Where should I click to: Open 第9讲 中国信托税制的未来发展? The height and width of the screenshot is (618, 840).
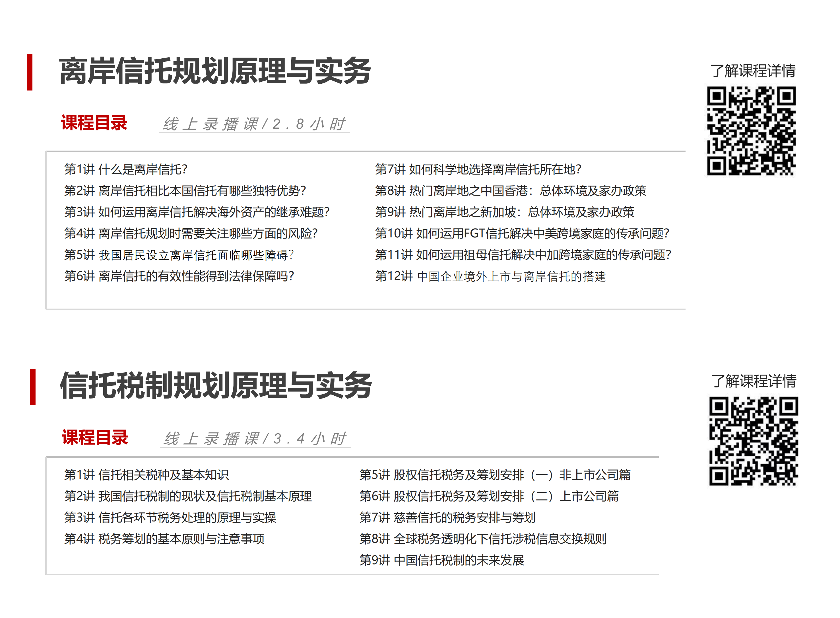point(441,560)
